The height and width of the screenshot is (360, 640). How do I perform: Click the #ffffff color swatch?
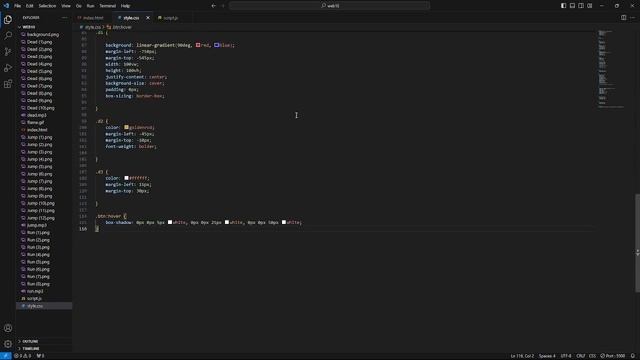[127, 178]
